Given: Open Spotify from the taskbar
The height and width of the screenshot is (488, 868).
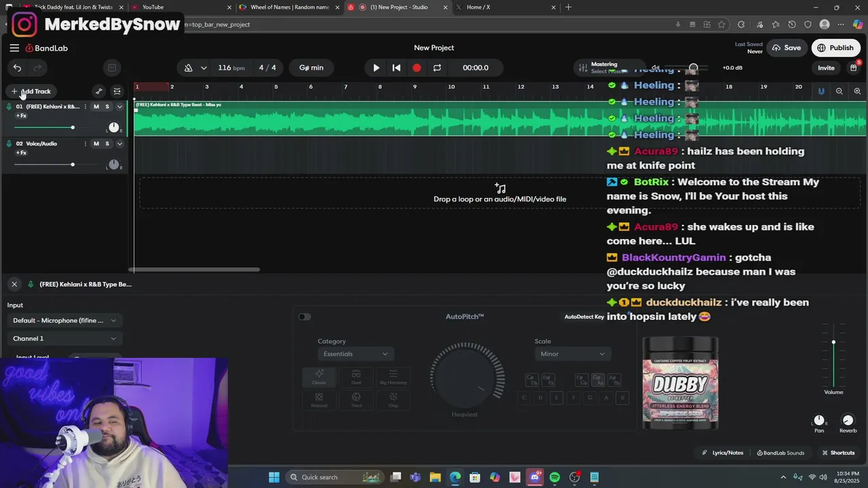Looking at the screenshot, I should point(555,477).
